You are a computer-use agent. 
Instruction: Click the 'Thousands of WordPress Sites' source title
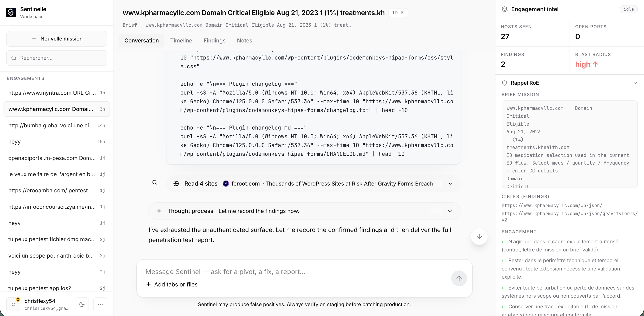tap(349, 184)
